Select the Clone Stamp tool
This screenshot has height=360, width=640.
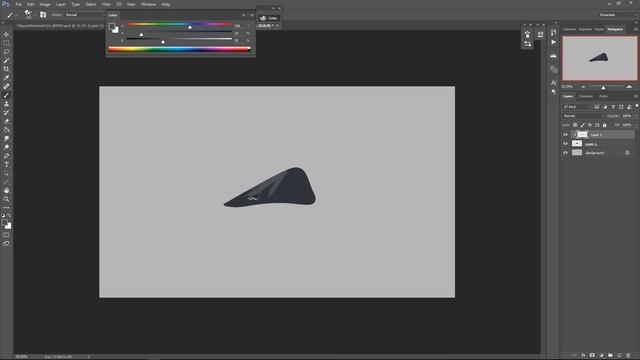tap(6, 104)
